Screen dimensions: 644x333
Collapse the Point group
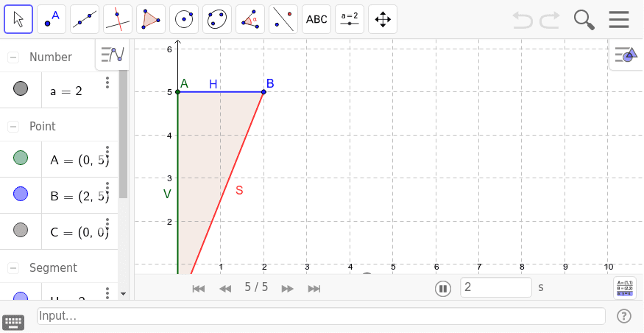pyautogui.click(x=13, y=127)
